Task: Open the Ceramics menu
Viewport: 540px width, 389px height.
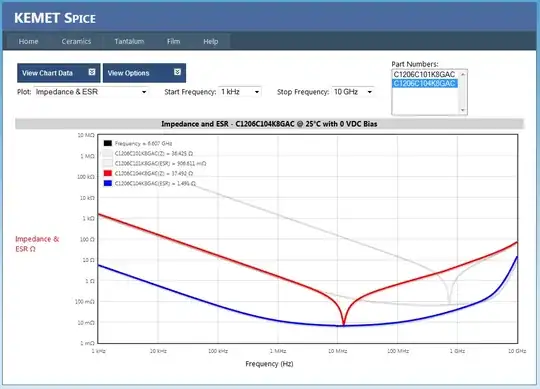Action: 76,41
